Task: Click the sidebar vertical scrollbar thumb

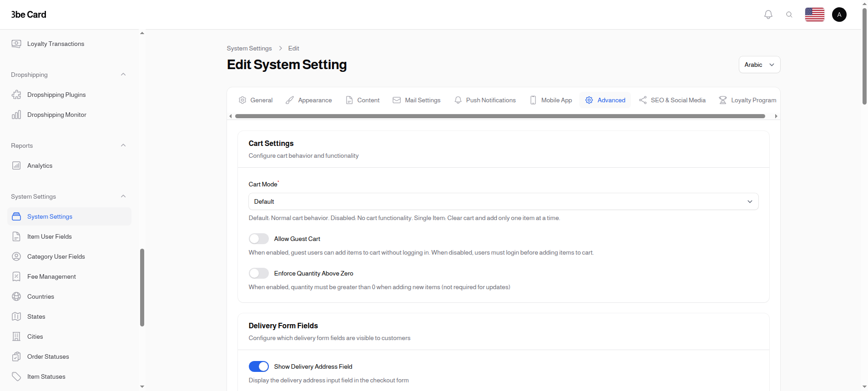Action: (x=142, y=287)
